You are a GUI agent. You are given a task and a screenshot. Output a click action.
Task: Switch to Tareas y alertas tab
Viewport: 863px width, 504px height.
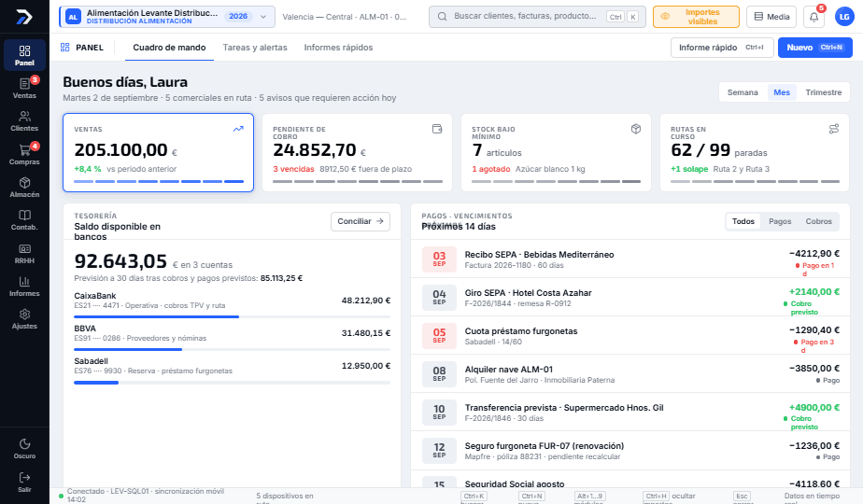pos(255,48)
